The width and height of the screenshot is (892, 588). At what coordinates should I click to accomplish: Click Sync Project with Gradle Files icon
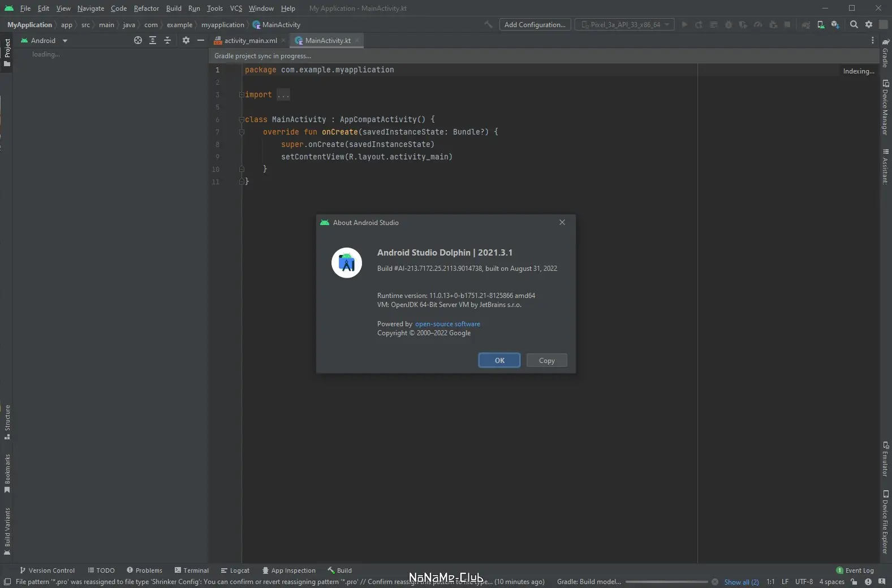pyautogui.click(x=806, y=24)
